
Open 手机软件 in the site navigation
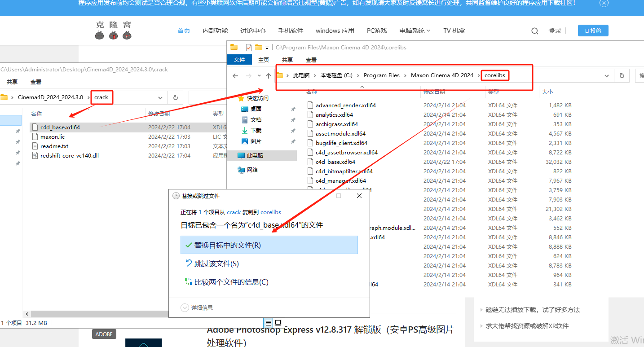(x=291, y=31)
